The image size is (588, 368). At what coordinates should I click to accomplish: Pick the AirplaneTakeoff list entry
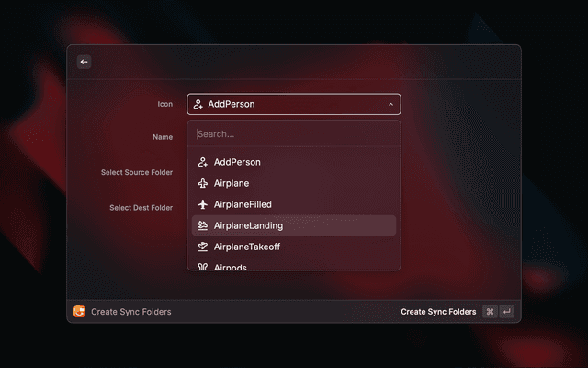(246, 247)
